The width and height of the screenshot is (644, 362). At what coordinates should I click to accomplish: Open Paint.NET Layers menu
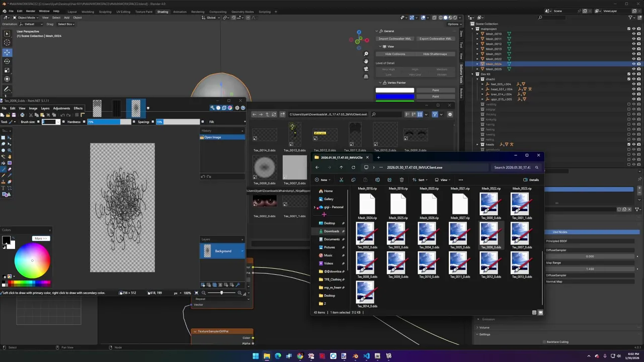point(45,108)
